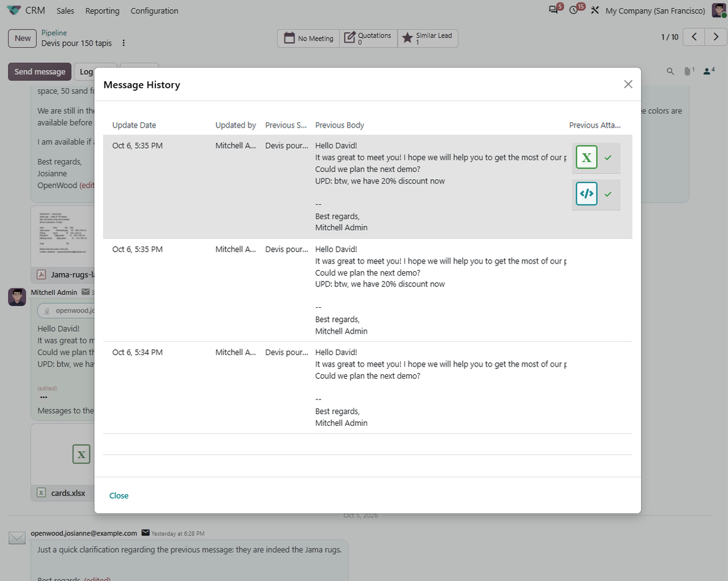The image size is (728, 581).
Task: Click the Close link in dialog footer
Action: point(119,495)
